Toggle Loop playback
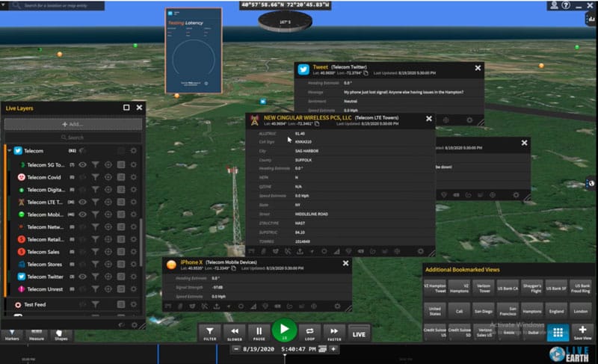This screenshot has width=598, height=364. coord(309,333)
